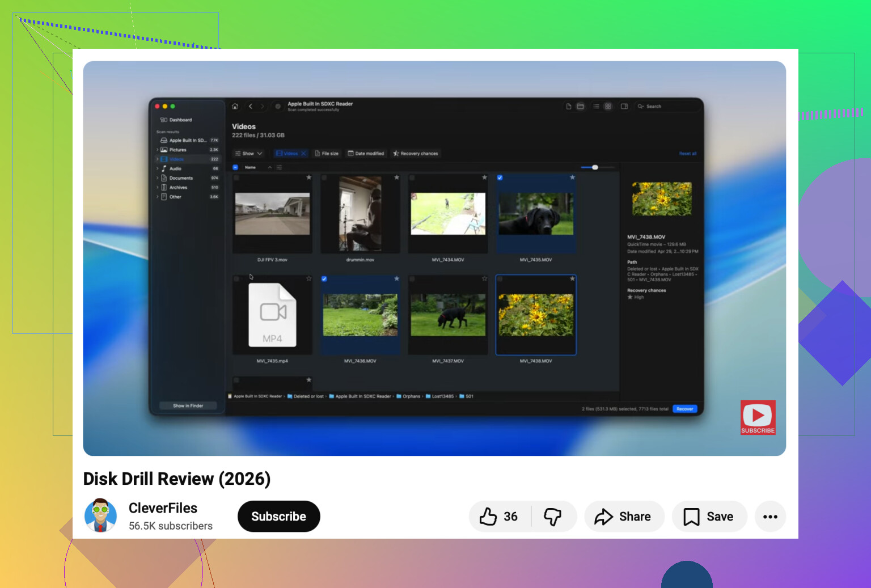The width and height of the screenshot is (871, 588).
Task: Open the CleverFiles channel avatar
Action: click(100, 515)
